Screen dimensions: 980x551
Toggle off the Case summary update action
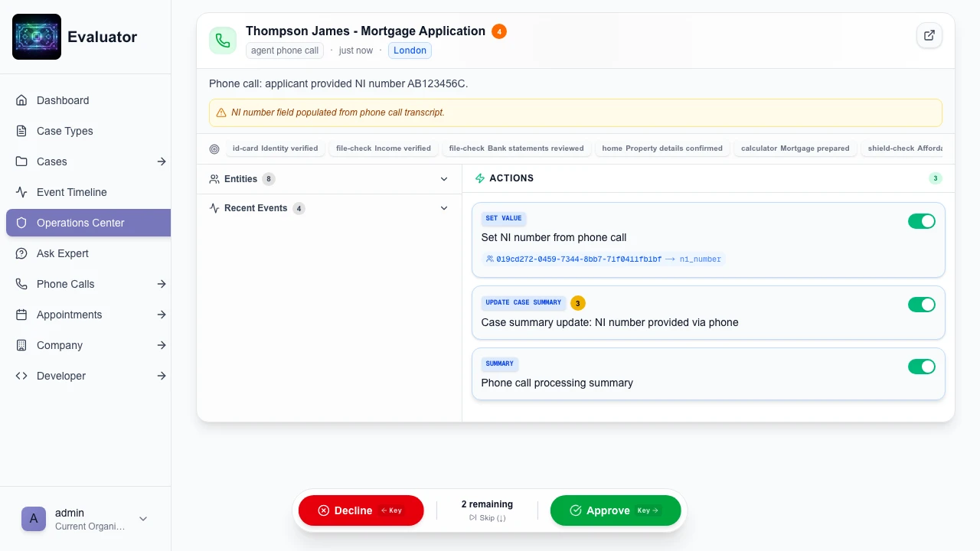921,305
